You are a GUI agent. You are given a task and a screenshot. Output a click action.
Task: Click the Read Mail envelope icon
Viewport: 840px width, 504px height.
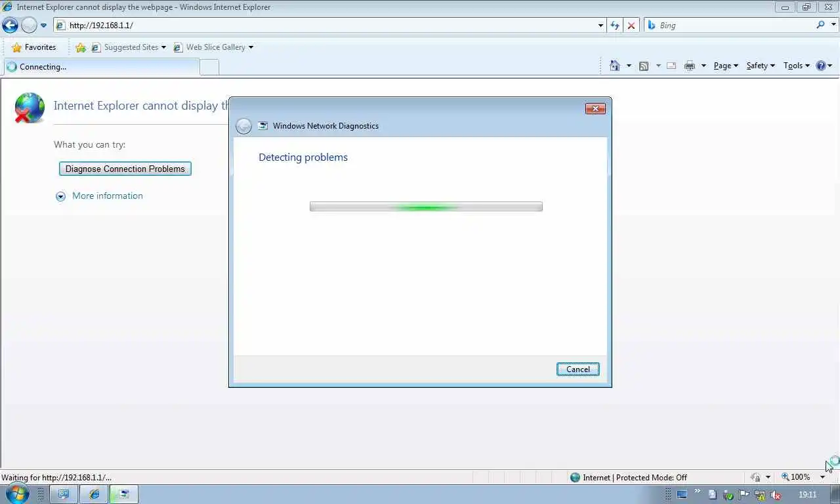click(x=671, y=66)
